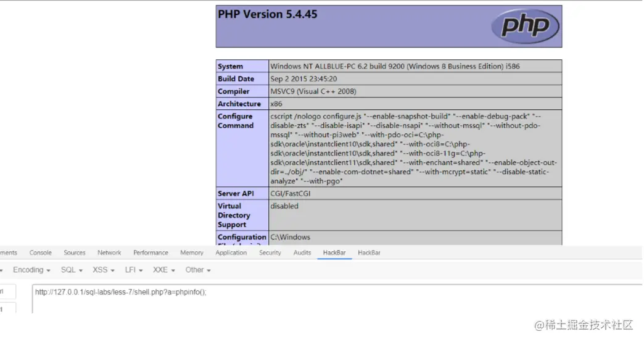Click the cscript configure command text
Screen dimensions: 644x342
click(x=413, y=148)
